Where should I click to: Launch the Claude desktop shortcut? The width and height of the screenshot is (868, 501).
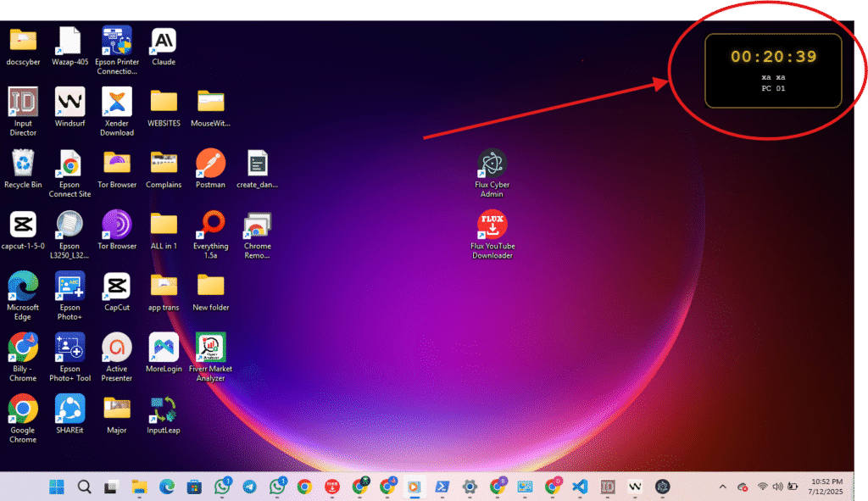tap(164, 41)
